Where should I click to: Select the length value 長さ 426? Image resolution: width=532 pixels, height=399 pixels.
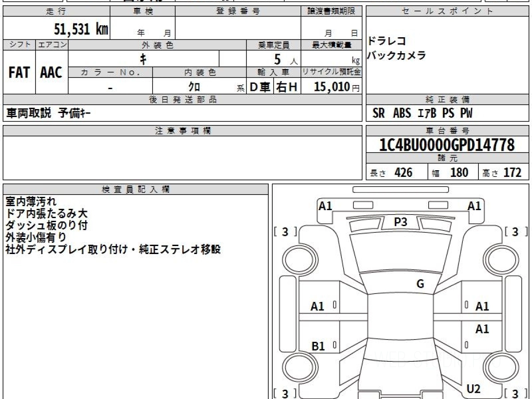391,172
